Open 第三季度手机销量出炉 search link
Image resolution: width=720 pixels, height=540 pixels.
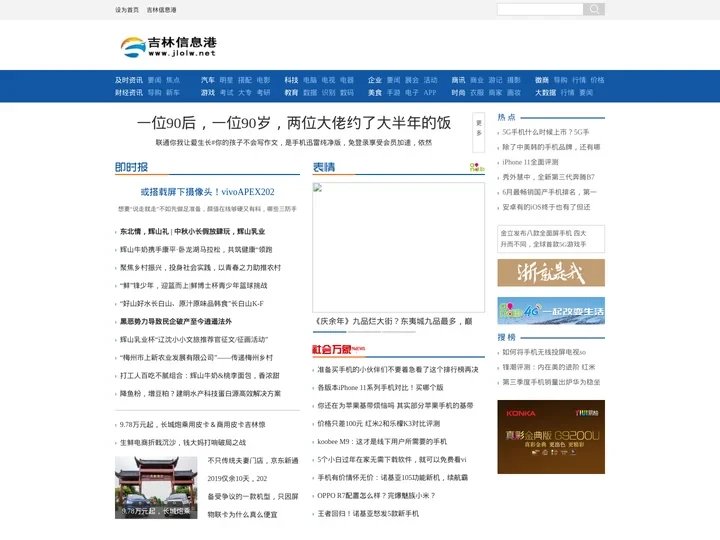tap(551, 382)
